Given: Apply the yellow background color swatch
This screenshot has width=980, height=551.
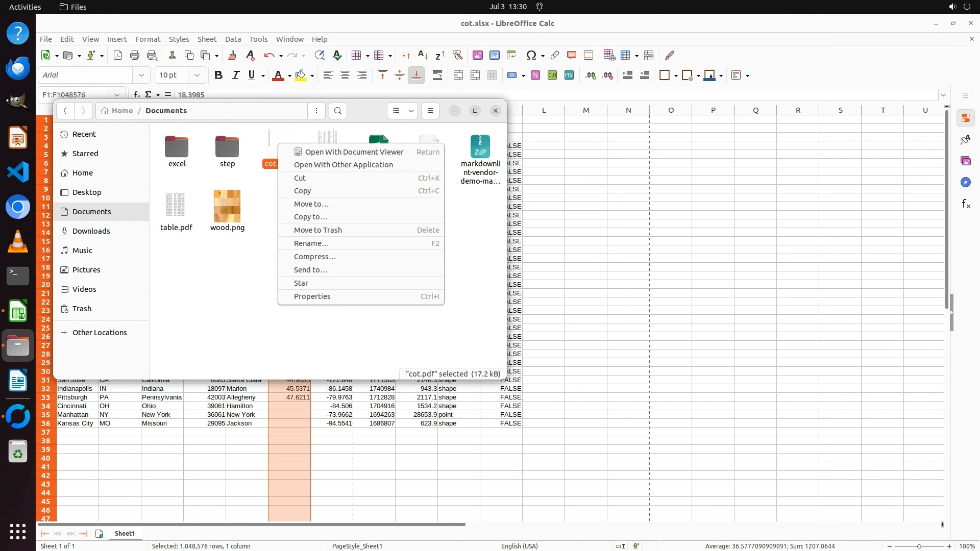Looking at the screenshot, I should (x=301, y=76).
